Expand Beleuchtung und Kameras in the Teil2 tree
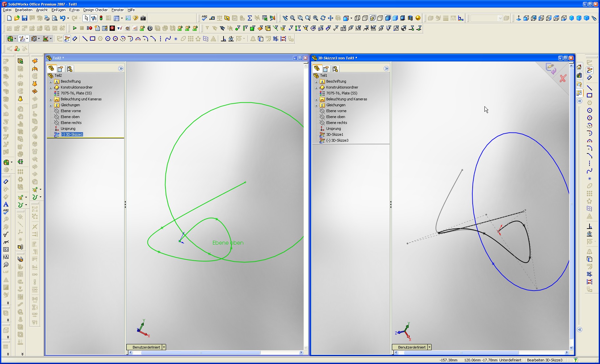This screenshot has height=364, width=600. [51, 99]
